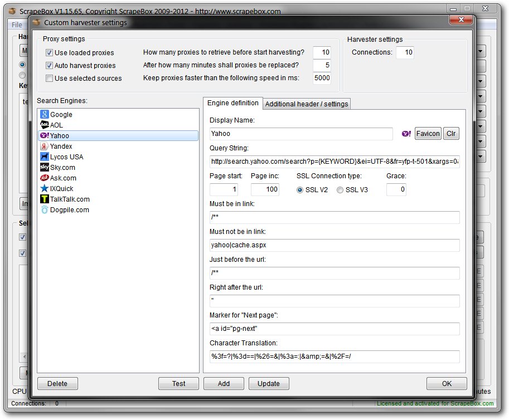Select TalkTalk.com in Search Engines list
This screenshot has height=420, width=509.
(x=70, y=199)
